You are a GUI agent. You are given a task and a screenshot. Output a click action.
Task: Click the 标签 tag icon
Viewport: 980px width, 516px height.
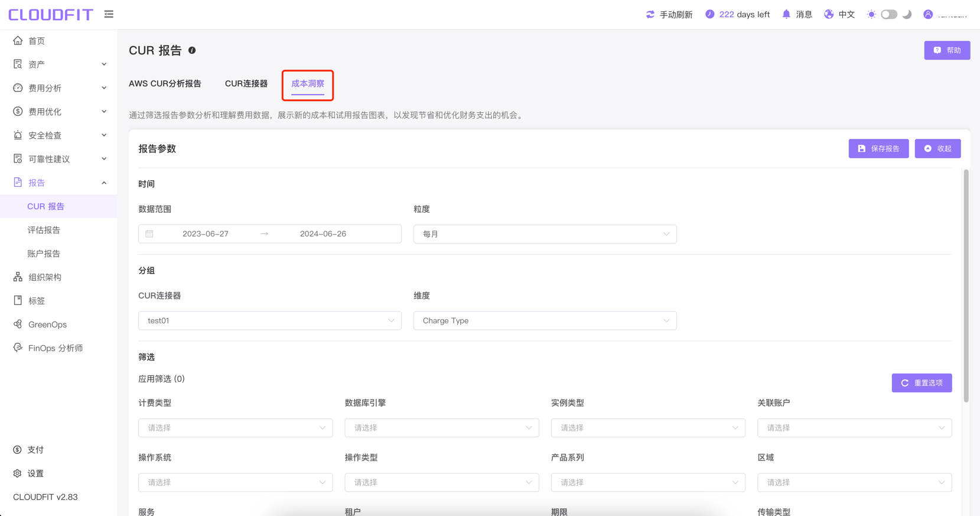click(x=18, y=300)
